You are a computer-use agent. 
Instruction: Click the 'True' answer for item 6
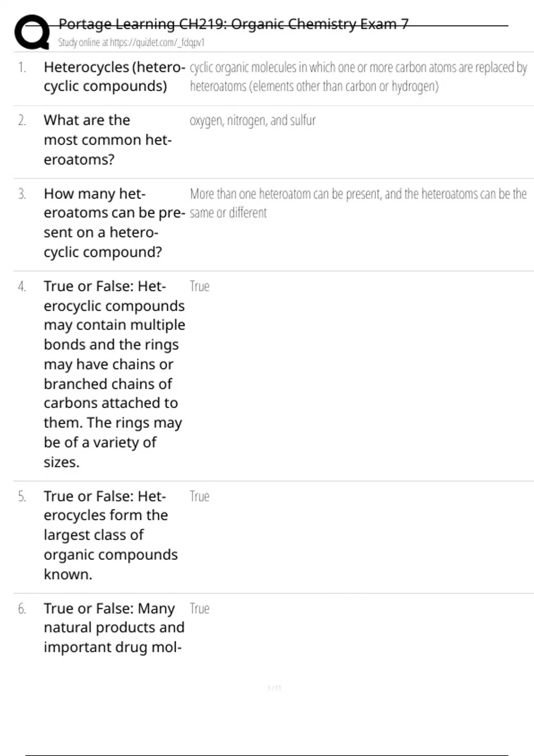(199, 608)
